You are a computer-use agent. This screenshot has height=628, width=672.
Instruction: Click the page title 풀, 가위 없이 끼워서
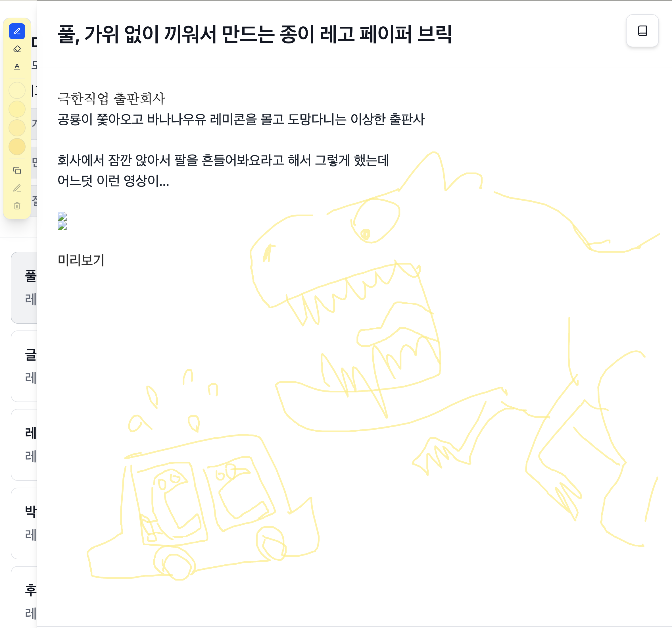point(254,34)
